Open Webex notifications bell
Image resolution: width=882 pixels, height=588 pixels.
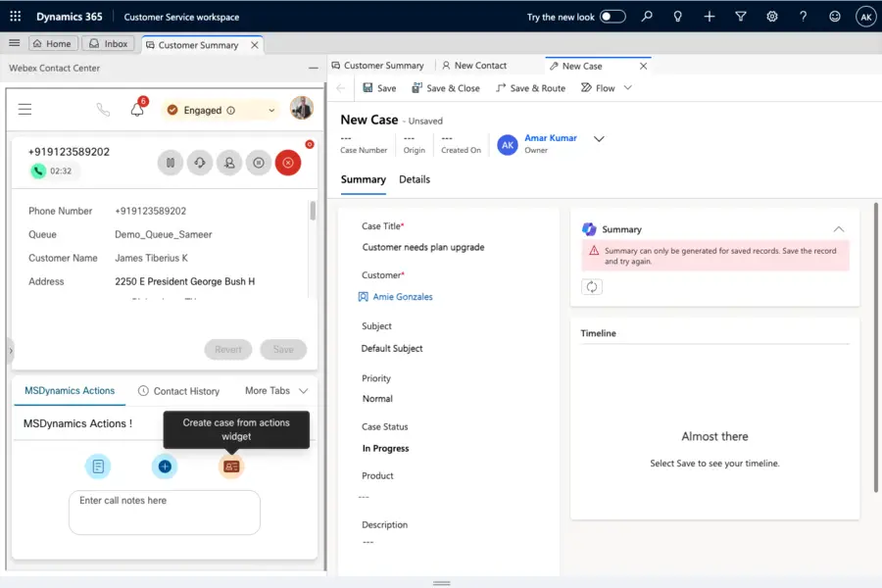pos(137,110)
